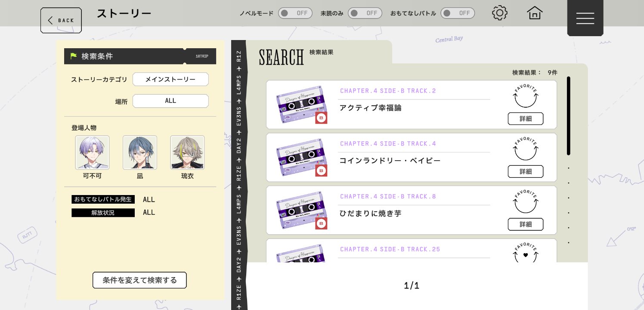Click the コインランドリー・ベイビー cassette thumbnail

[301, 158]
